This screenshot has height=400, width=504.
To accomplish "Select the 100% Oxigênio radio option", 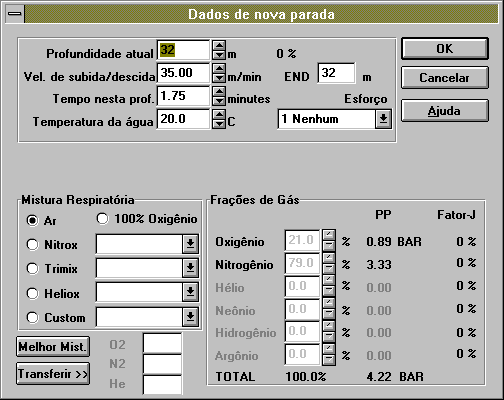I will coord(102,219).
